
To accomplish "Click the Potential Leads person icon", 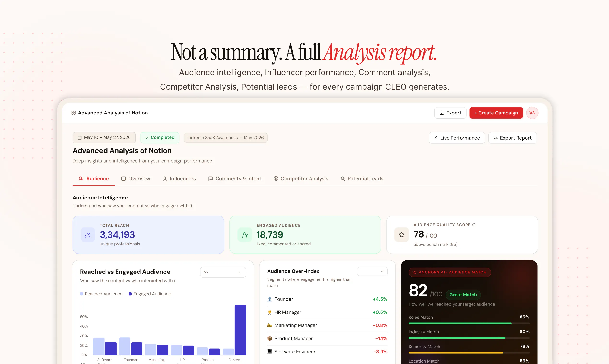I will (343, 179).
